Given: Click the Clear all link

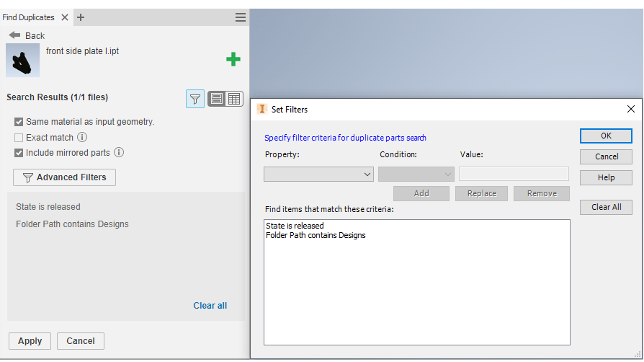Looking at the screenshot, I should 210,306.
